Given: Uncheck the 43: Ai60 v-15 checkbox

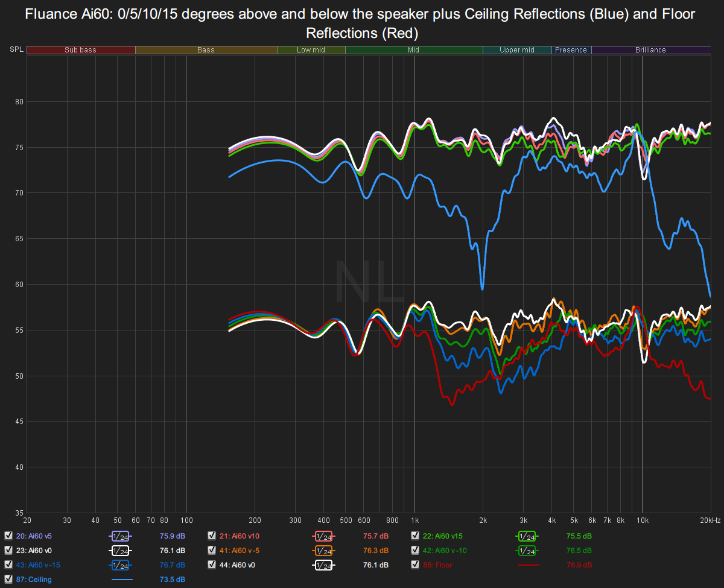Looking at the screenshot, I should click(8, 565).
